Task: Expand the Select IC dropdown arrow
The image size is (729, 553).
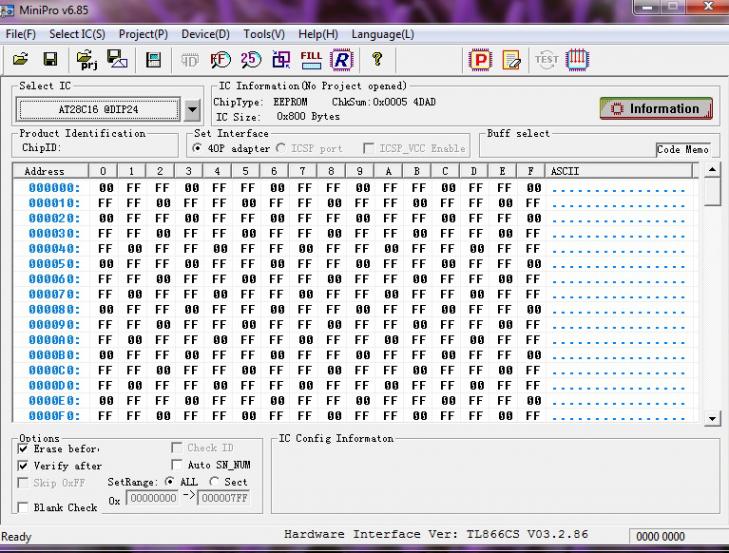Action: click(x=193, y=109)
